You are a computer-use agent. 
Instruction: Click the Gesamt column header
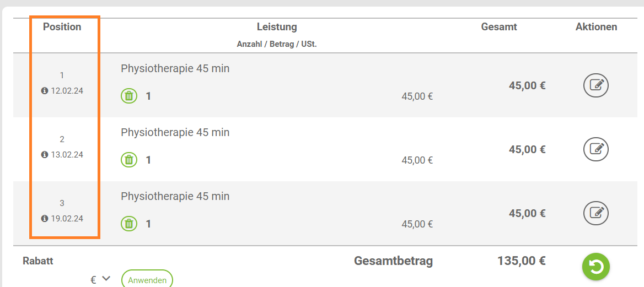pos(499,27)
